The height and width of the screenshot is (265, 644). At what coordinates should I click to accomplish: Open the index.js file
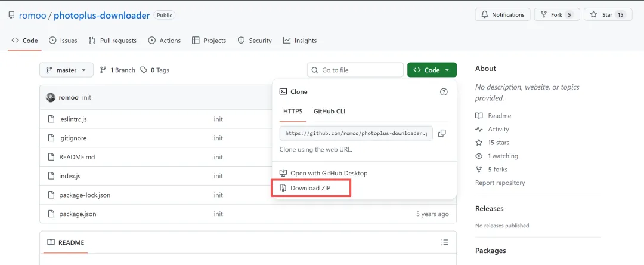click(x=70, y=176)
